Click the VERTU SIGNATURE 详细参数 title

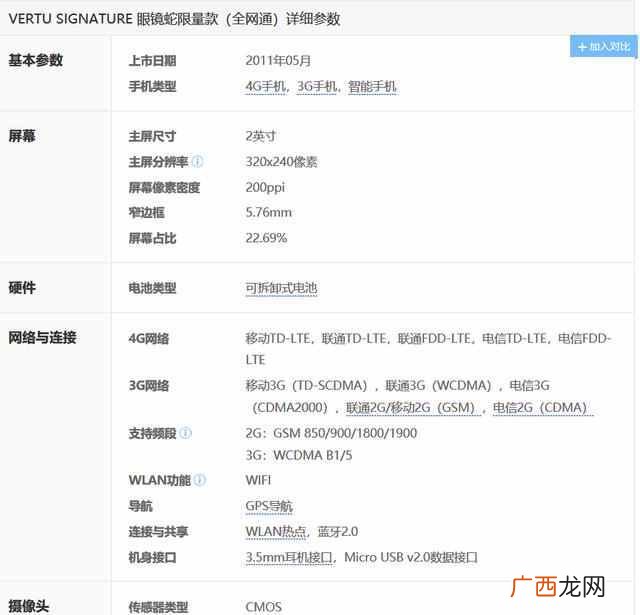[174, 19]
